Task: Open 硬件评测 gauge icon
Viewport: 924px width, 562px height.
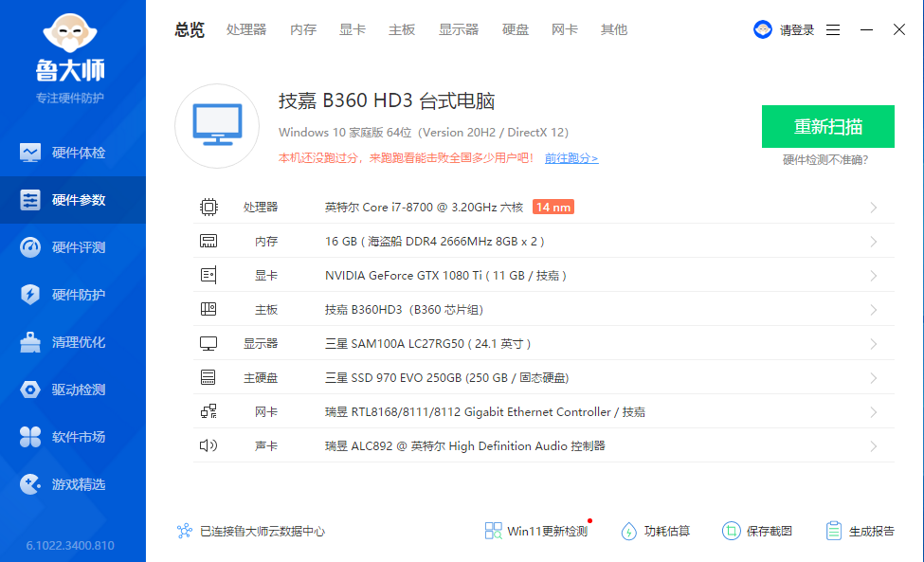Action: [30, 246]
